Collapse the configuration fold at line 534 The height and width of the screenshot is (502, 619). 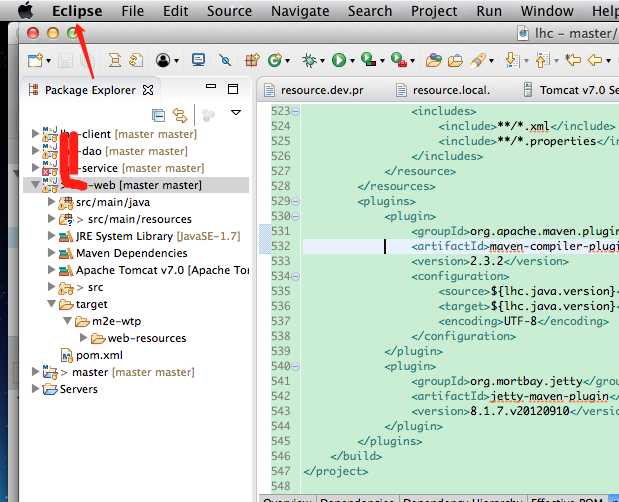point(295,276)
